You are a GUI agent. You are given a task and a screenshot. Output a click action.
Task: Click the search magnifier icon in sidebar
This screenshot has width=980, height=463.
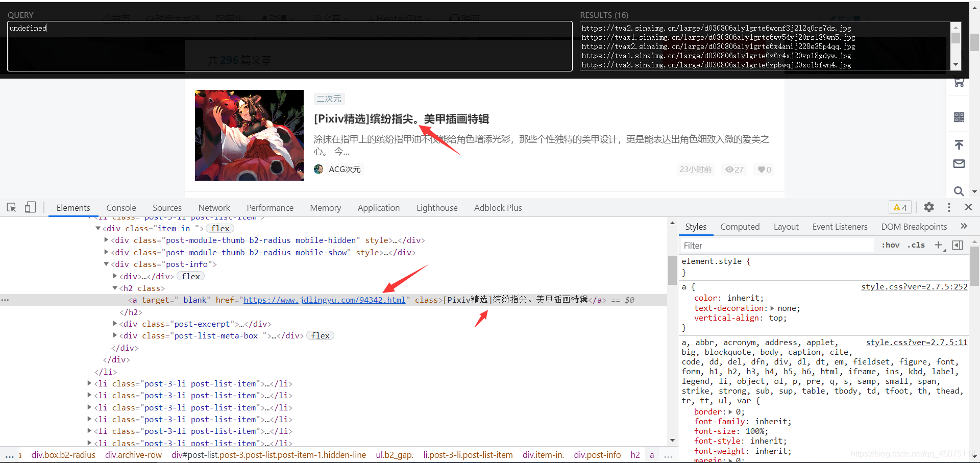(x=959, y=191)
